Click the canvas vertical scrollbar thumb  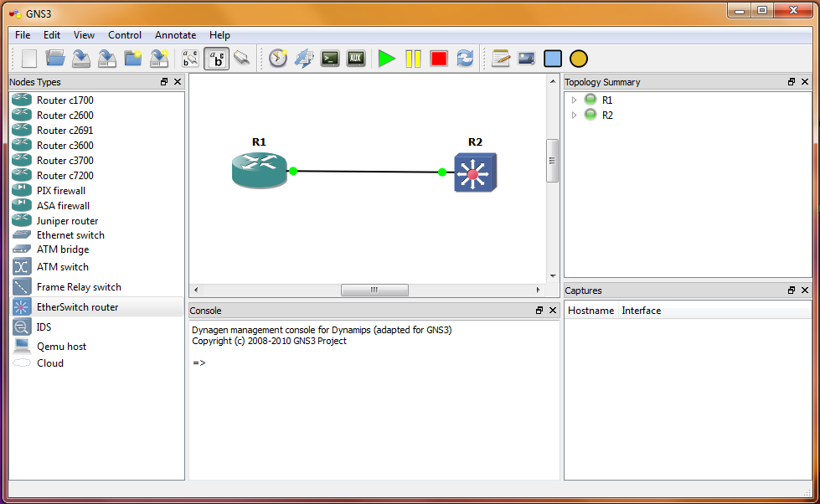(552, 161)
